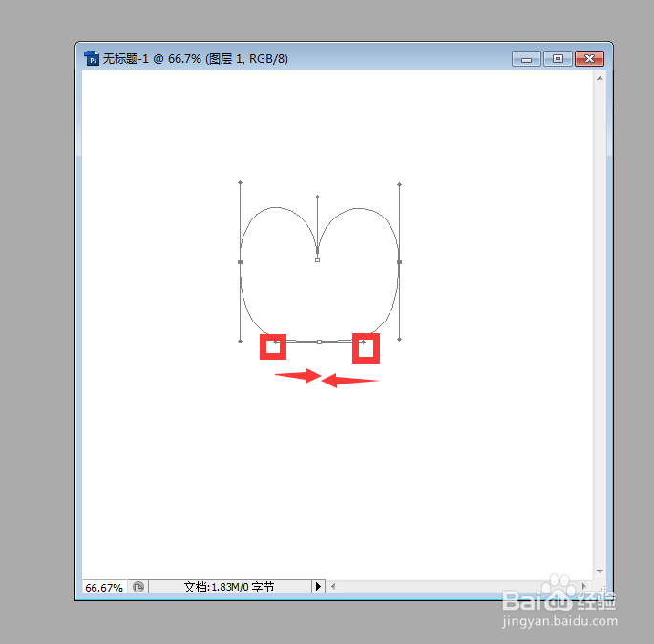Select the bottom center anchor point of path

point(319,342)
